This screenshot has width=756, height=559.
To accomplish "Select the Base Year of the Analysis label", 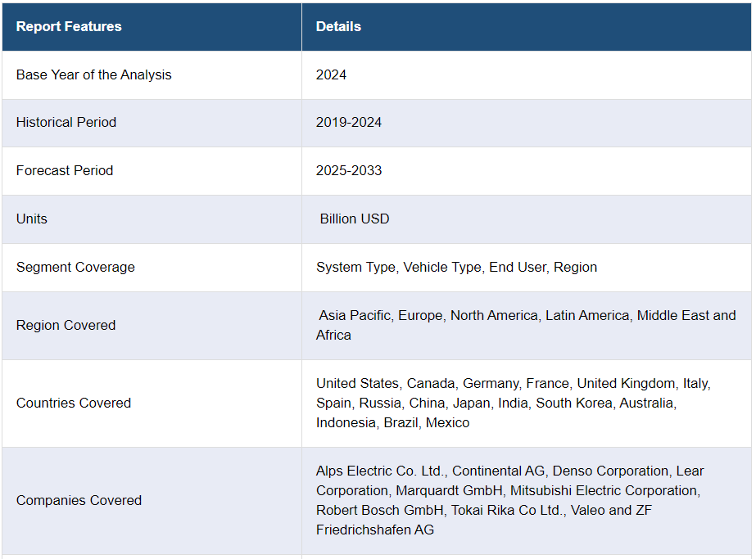I will pyautogui.click(x=94, y=74).
